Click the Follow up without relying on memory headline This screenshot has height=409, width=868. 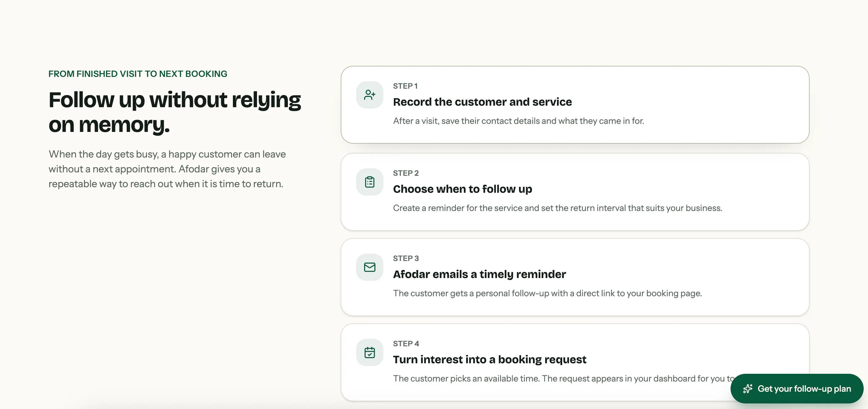[175, 112]
